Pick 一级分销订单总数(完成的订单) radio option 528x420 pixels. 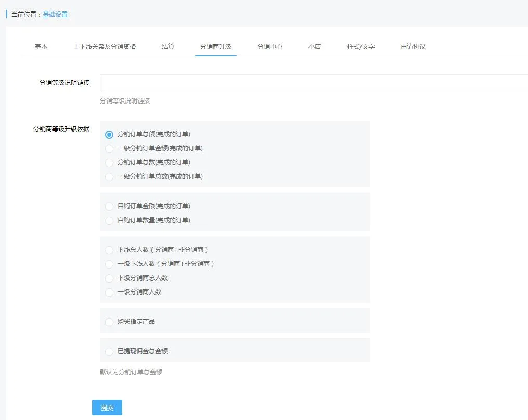(x=109, y=177)
